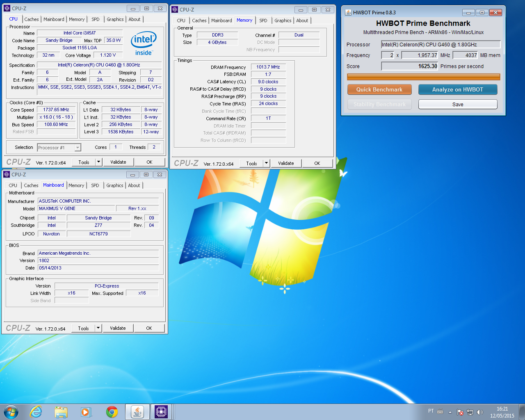Screen dimensions: 525x420
Task: Click Save button in HWBOT Prime
Action: 458,105
